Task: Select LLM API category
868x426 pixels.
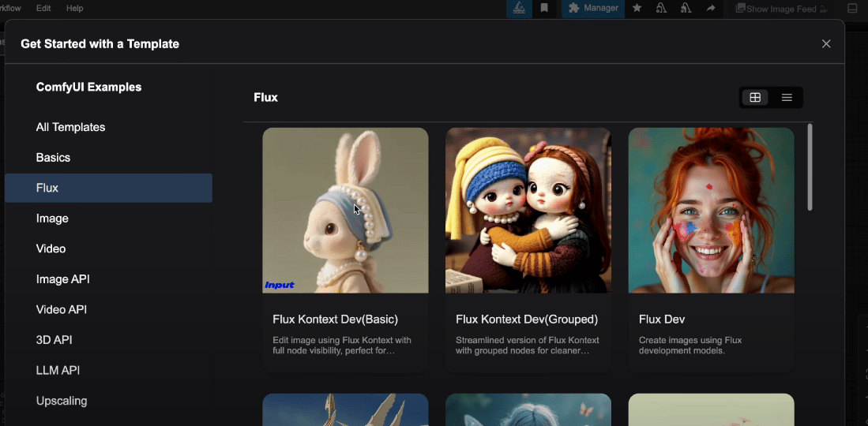Action: 108,371
